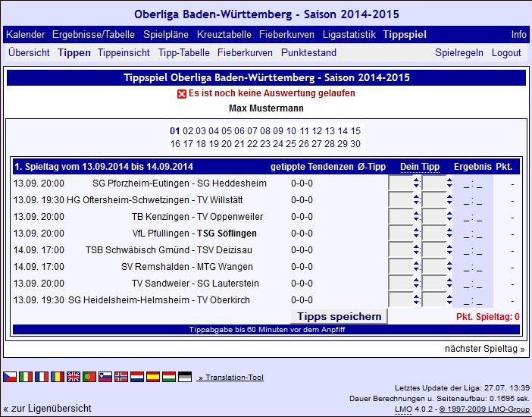Select the Hungarian flag icon
This screenshot has height=417, width=532.
point(169,376)
